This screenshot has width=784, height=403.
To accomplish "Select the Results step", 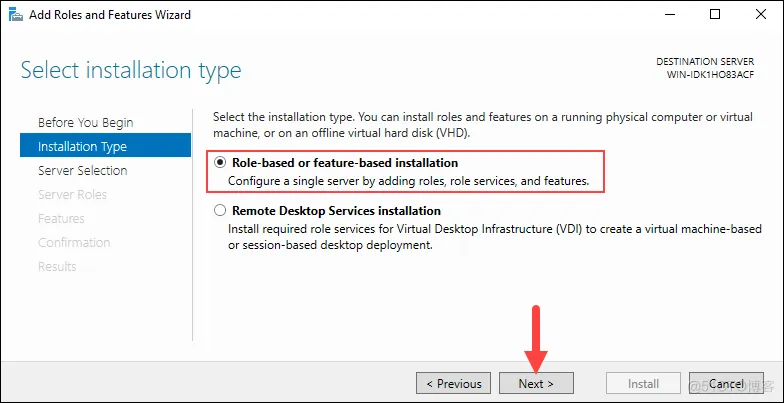I will tap(57, 266).
